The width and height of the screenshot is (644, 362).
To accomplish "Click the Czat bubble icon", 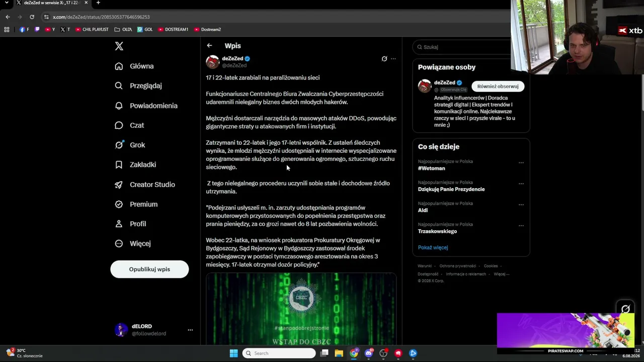I will pyautogui.click(x=119, y=125).
